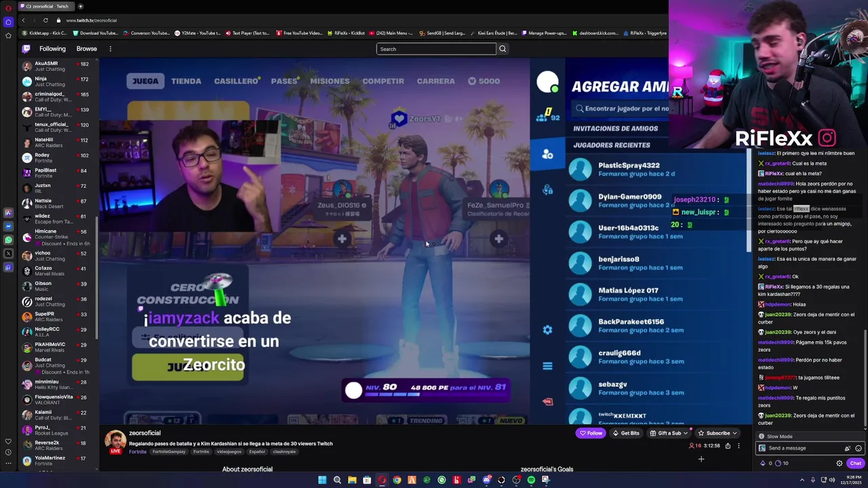868x488 pixels.
Task: Click the FortniteGameplay tag
Action: (x=170, y=452)
